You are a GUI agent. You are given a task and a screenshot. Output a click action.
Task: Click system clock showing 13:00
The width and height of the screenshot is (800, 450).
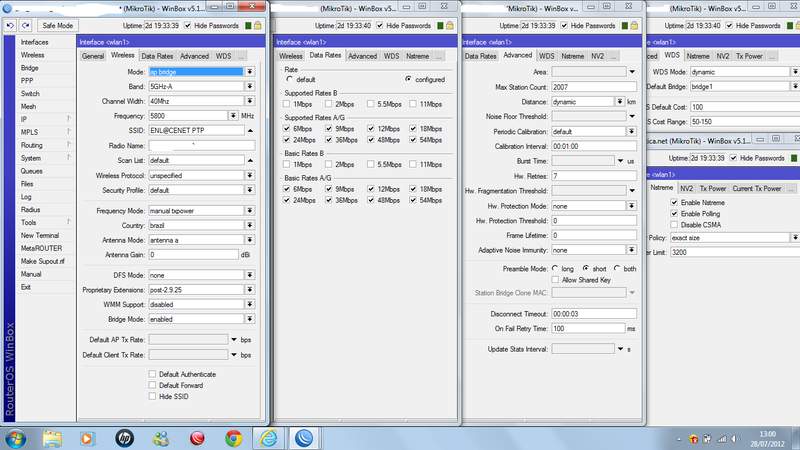(x=767, y=434)
